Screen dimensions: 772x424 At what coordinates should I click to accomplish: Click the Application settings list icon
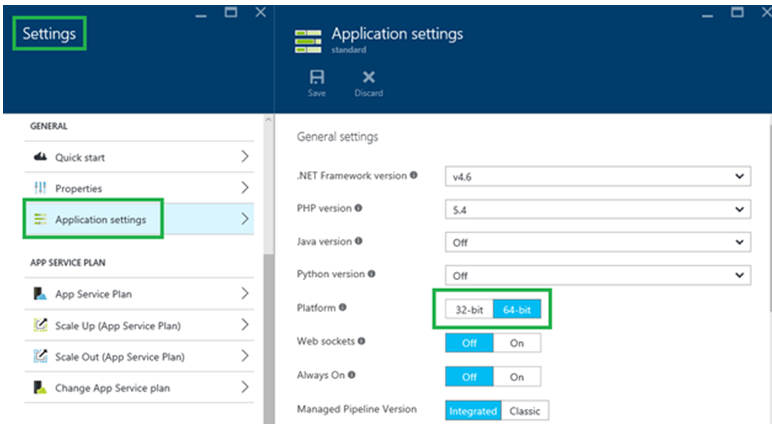coord(40,220)
